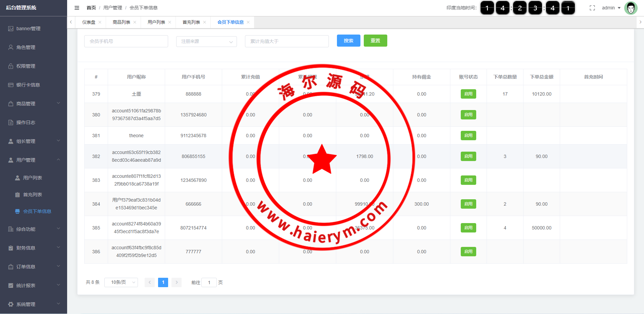Open 操作日志 in the sidebar

tap(26, 122)
